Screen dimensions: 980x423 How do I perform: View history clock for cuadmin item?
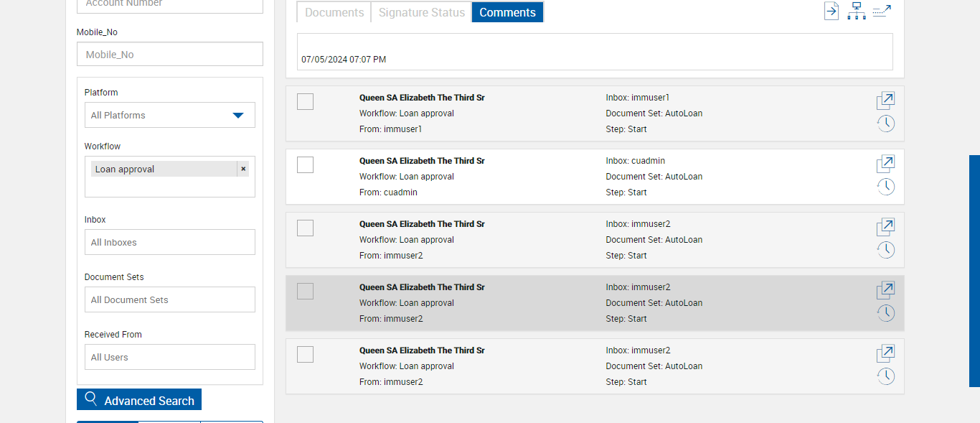(885, 187)
